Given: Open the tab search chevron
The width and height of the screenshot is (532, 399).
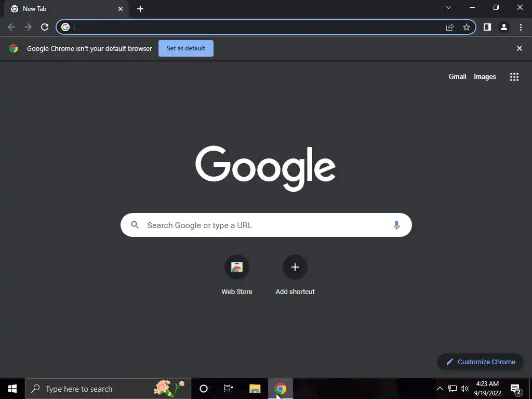Looking at the screenshot, I should pyautogui.click(x=448, y=7).
